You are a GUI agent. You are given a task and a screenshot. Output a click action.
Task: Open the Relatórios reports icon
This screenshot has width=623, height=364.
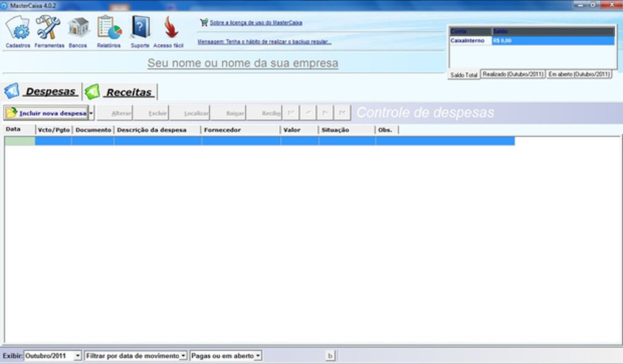110,27
